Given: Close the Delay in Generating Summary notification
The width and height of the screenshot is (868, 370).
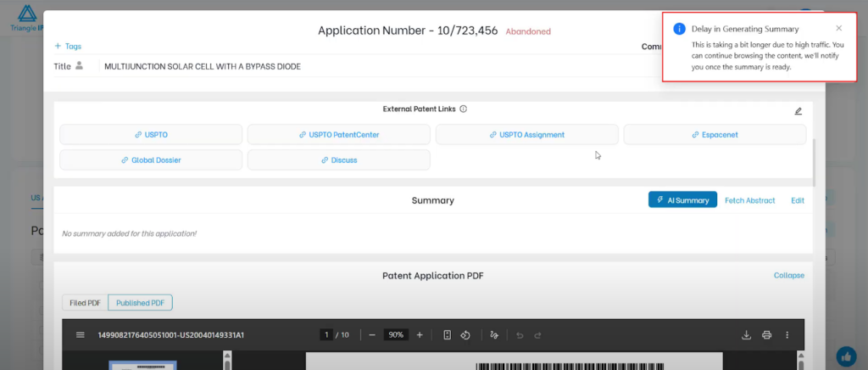Looking at the screenshot, I should pyautogui.click(x=839, y=29).
